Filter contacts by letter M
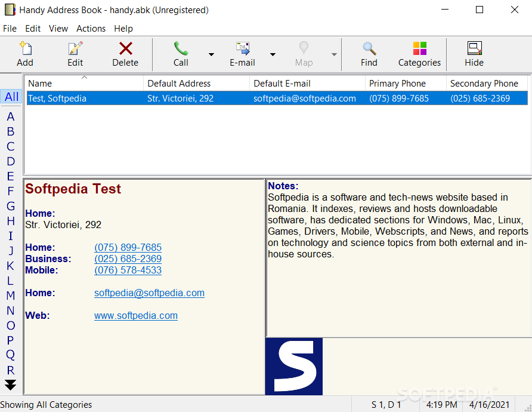The image size is (532, 412). click(11, 296)
